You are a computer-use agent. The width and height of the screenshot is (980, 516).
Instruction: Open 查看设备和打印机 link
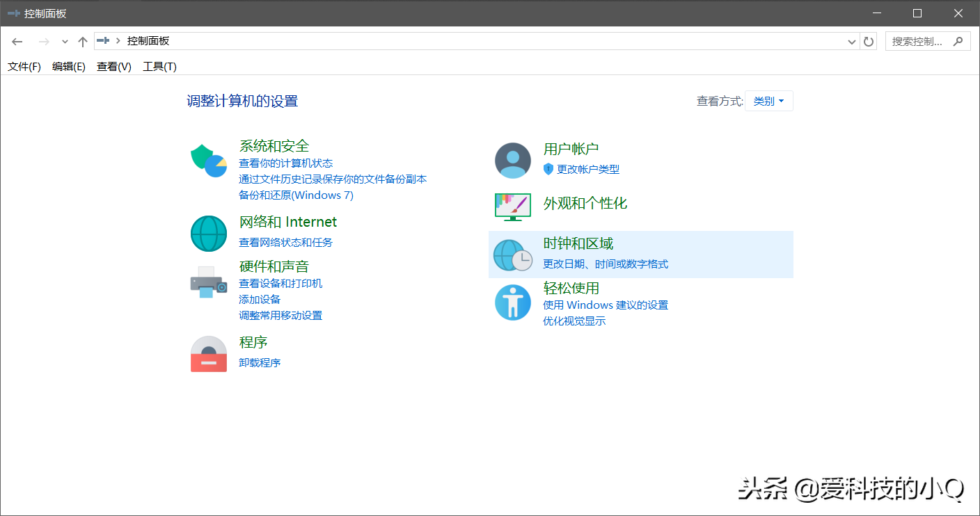pyautogui.click(x=280, y=284)
